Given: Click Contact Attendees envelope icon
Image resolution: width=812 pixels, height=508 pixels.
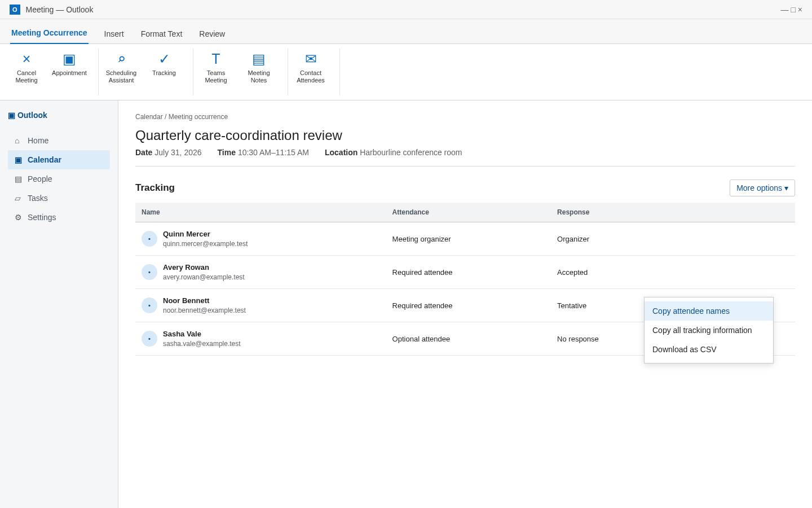Looking at the screenshot, I should point(311,59).
